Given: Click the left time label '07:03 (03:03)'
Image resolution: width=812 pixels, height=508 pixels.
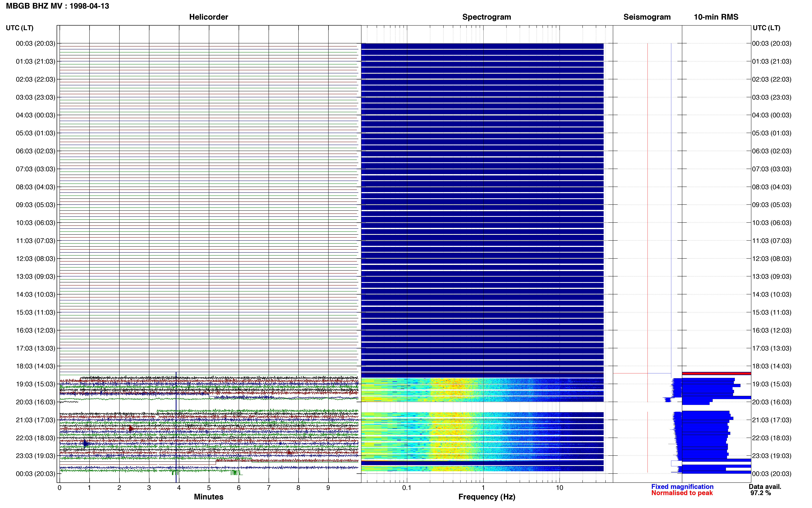Looking at the screenshot, I should coord(36,169).
